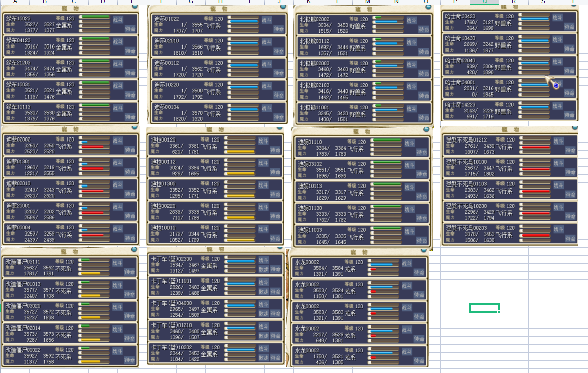
Task: Click 战斗 for 涅槃不死鸟01212
Action: (558, 141)
